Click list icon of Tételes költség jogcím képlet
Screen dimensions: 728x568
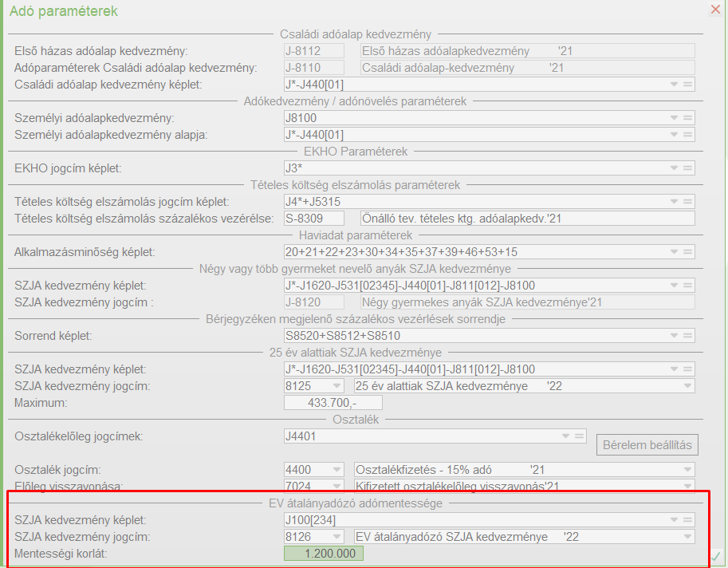(x=688, y=202)
